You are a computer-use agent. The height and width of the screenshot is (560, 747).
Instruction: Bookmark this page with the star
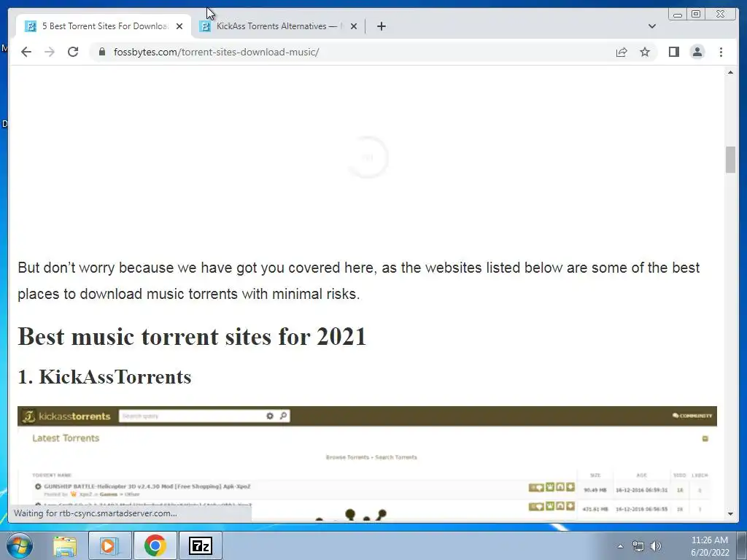(x=645, y=52)
